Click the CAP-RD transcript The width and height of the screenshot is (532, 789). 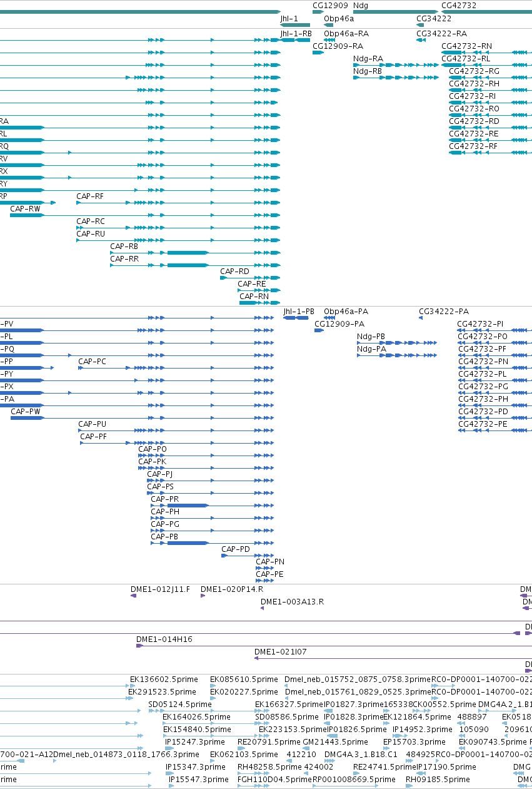(250, 278)
